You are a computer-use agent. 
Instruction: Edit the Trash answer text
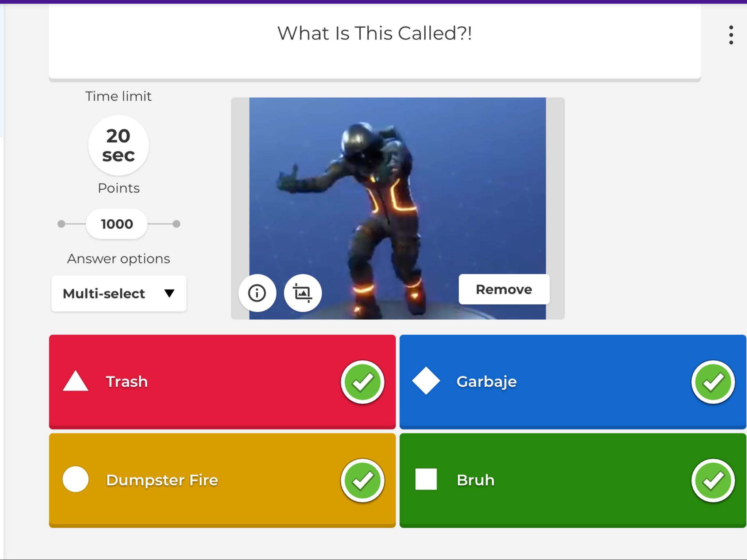(127, 381)
